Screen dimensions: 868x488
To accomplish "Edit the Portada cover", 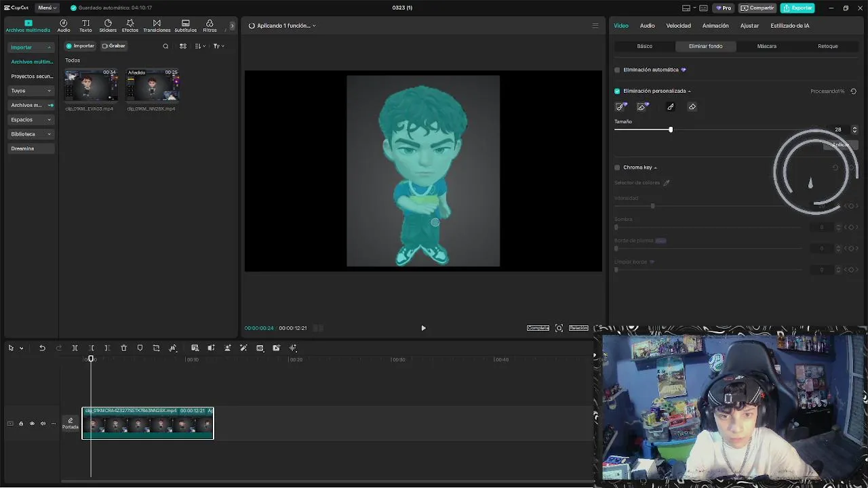I will click(70, 423).
